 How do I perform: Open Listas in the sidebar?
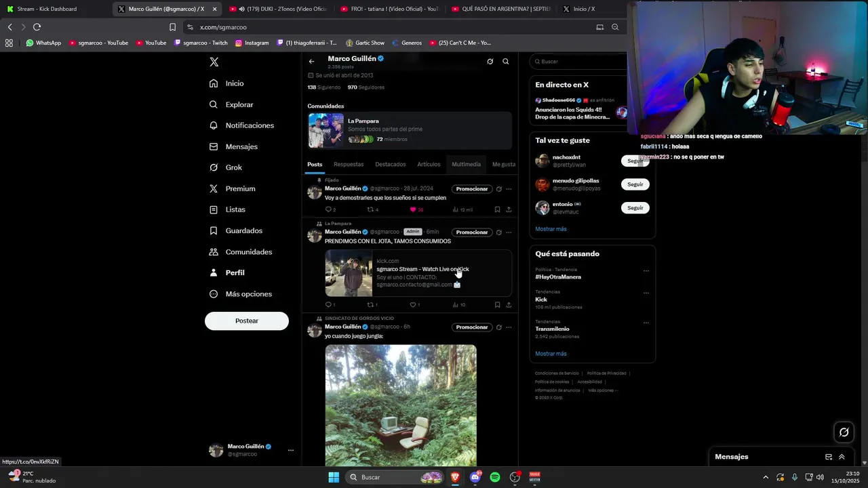227,209
